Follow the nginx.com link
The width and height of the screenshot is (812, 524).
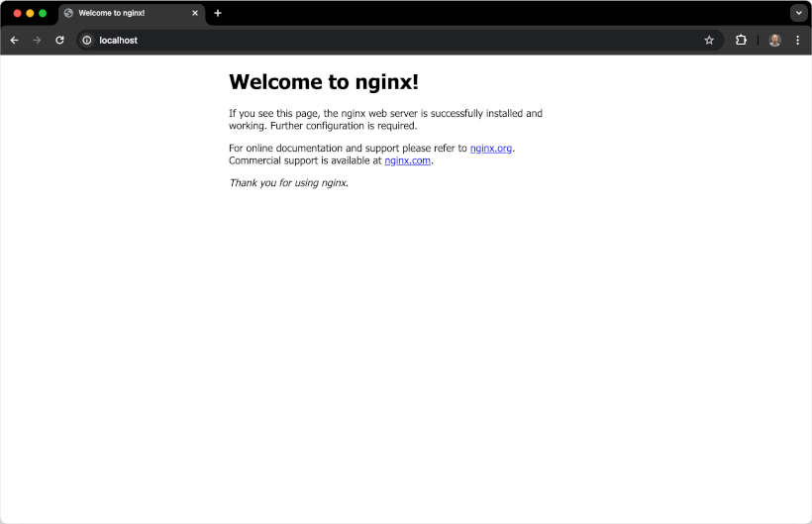point(408,160)
